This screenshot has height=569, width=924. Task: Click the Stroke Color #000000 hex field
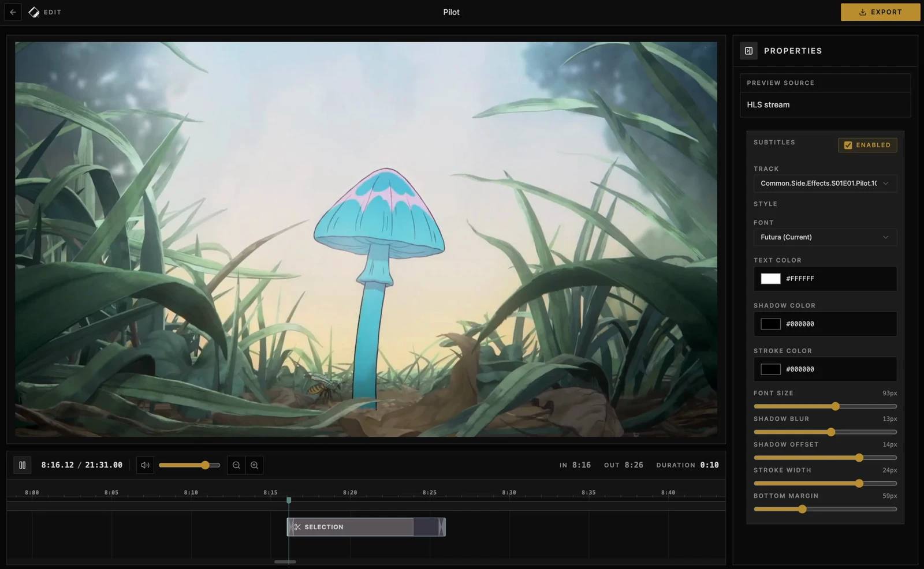tap(825, 369)
